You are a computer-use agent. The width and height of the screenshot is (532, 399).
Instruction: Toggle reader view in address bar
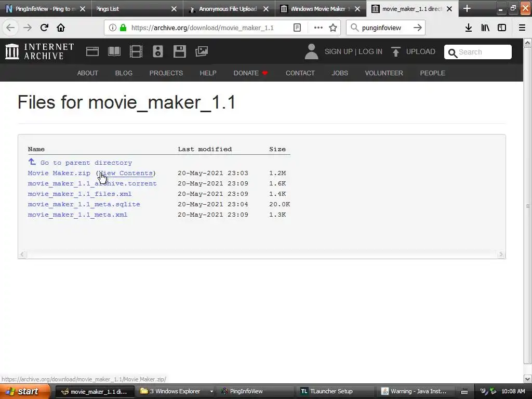click(x=297, y=28)
